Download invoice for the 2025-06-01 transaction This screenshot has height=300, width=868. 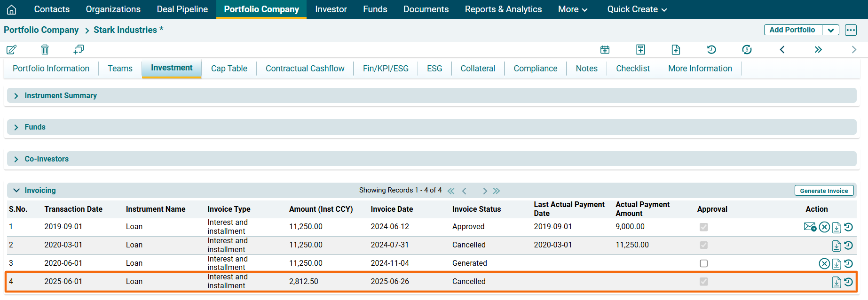coord(836,282)
